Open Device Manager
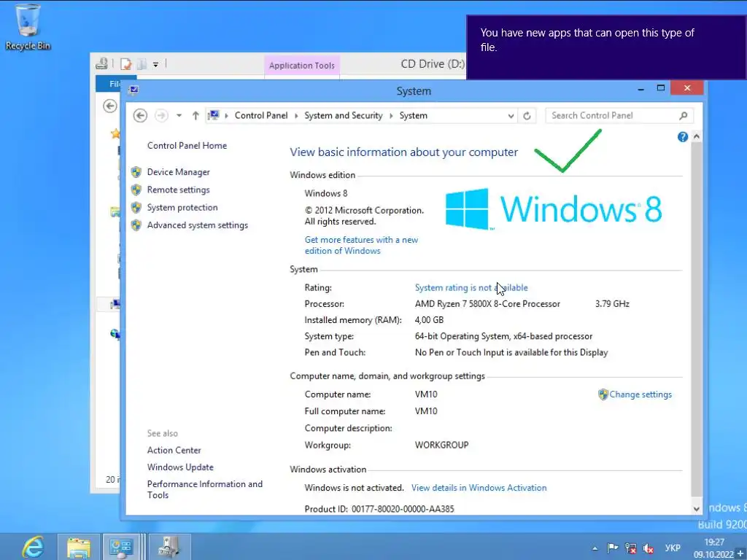 178,172
